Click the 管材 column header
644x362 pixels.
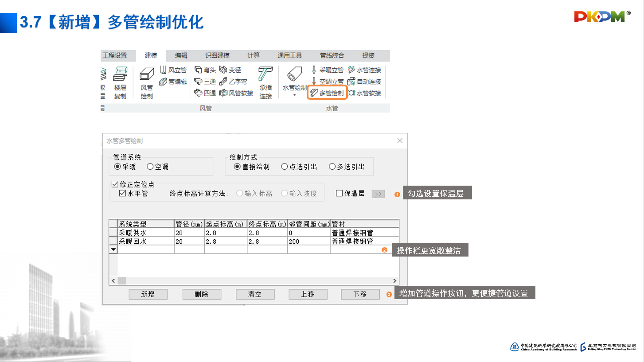point(364,224)
